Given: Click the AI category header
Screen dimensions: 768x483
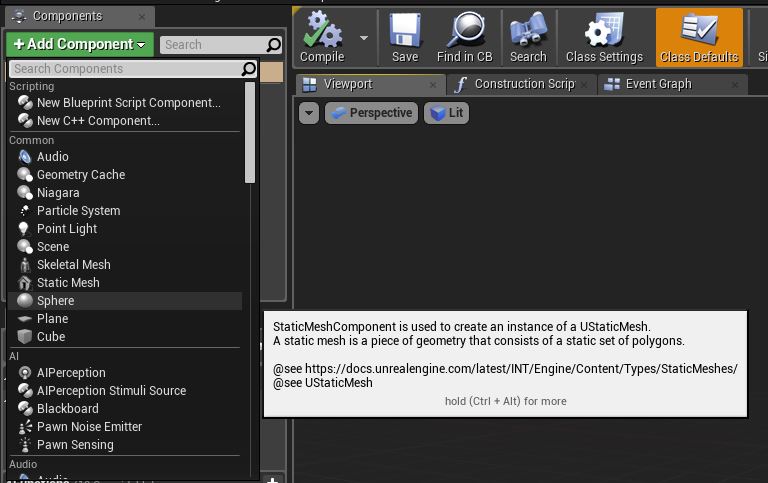Looking at the screenshot, I should click(x=14, y=357).
